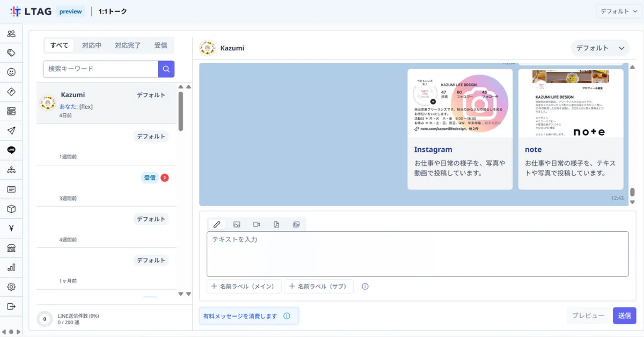This screenshot has width=644, height=337.
Task: Open the Kazumi conversation in the list
Action: pyautogui.click(x=106, y=104)
